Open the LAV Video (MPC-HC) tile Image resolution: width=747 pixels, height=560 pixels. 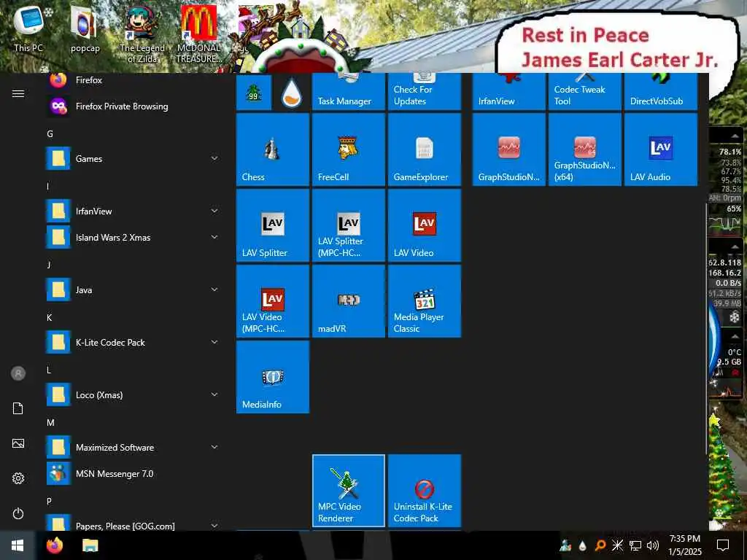(x=273, y=301)
